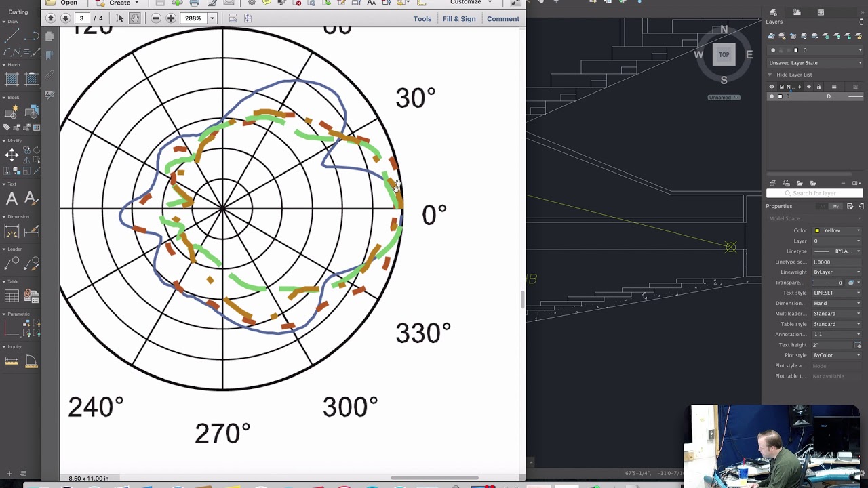
Task: Click the Linetype scale 1.0000 field
Action: pyautogui.click(x=837, y=262)
